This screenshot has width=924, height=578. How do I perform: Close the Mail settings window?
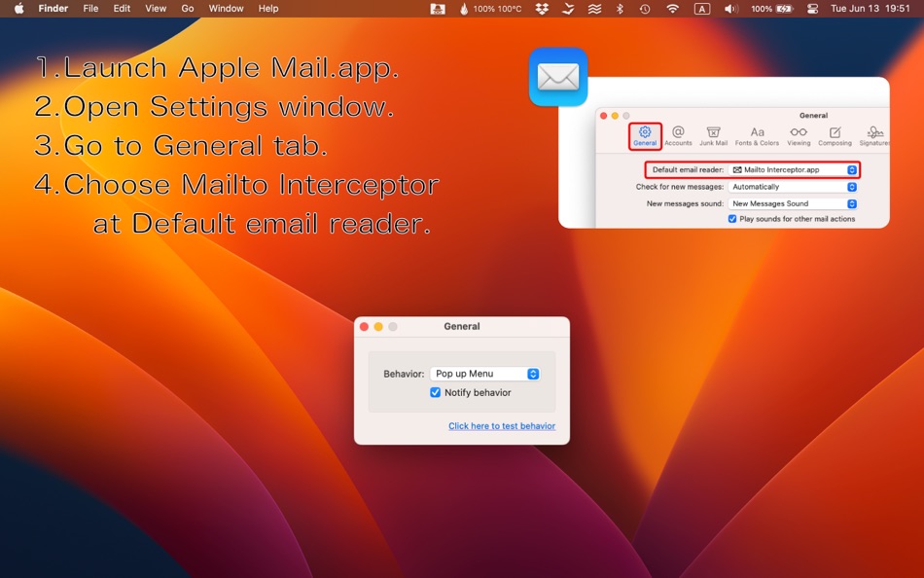pos(603,116)
